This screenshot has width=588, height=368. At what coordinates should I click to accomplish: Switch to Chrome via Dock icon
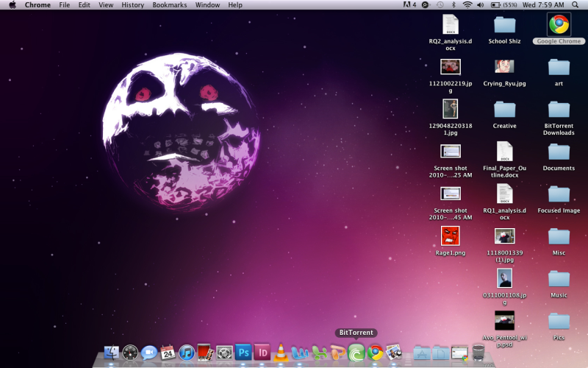pyautogui.click(x=375, y=353)
